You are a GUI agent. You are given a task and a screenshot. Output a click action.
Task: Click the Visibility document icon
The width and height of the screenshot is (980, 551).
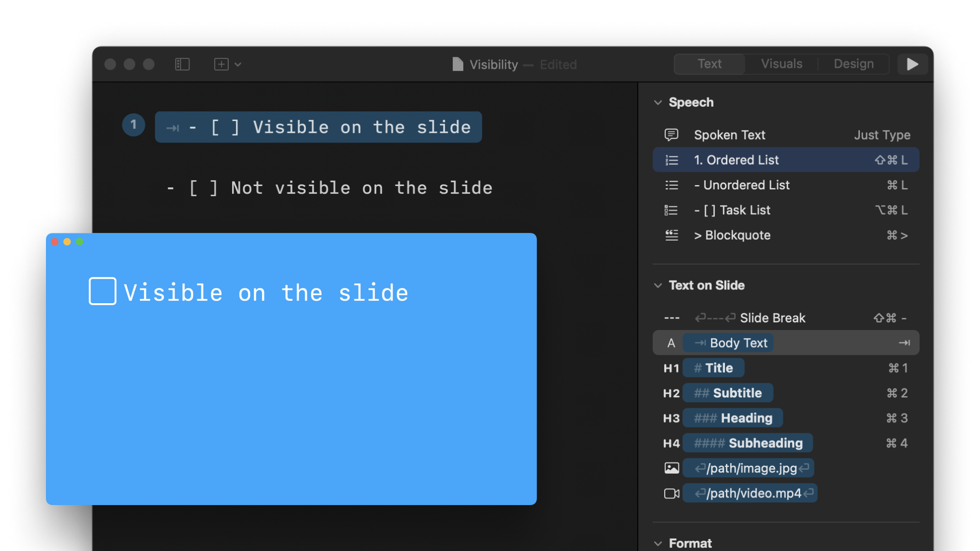tap(458, 64)
